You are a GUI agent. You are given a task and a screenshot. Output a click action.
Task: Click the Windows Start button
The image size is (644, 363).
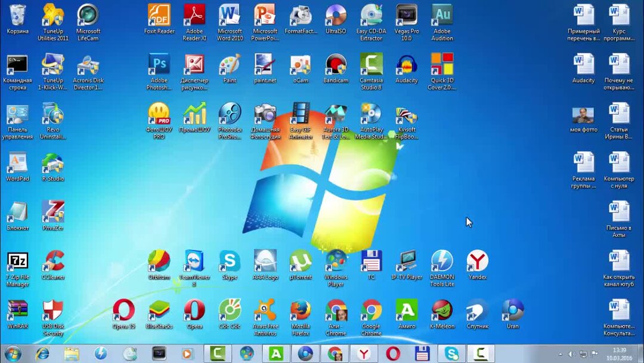pos(13,354)
